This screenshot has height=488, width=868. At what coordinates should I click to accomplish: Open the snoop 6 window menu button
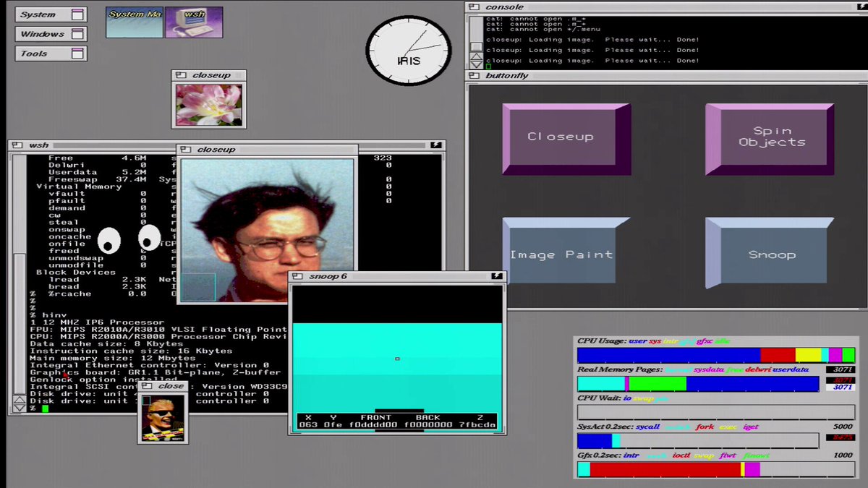click(298, 276)
